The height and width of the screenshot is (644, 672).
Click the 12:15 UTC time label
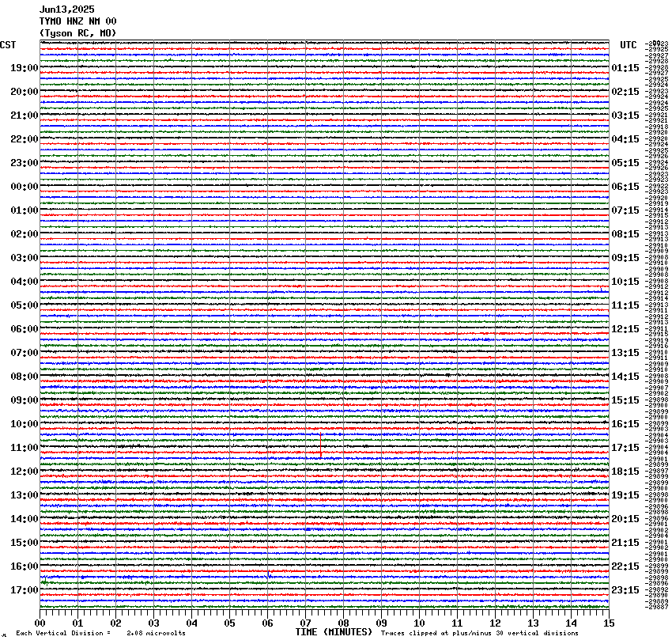(x=625, y=329)
